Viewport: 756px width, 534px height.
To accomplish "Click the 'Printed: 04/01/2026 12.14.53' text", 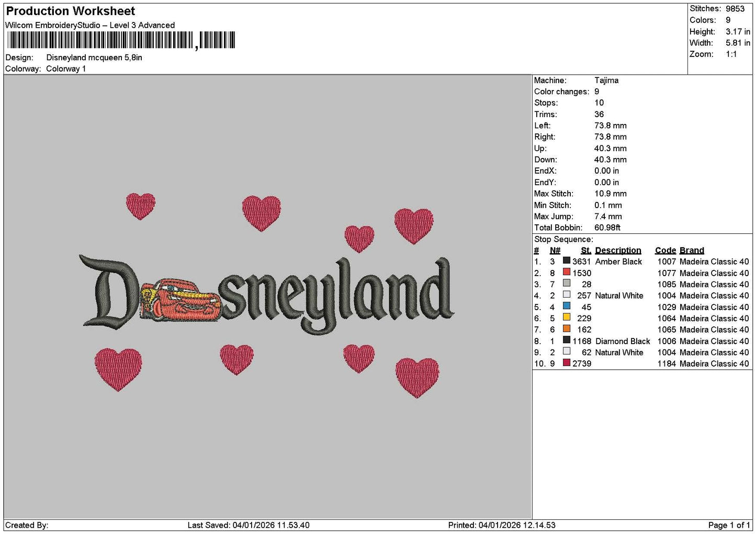I will (x=502, y=525).
